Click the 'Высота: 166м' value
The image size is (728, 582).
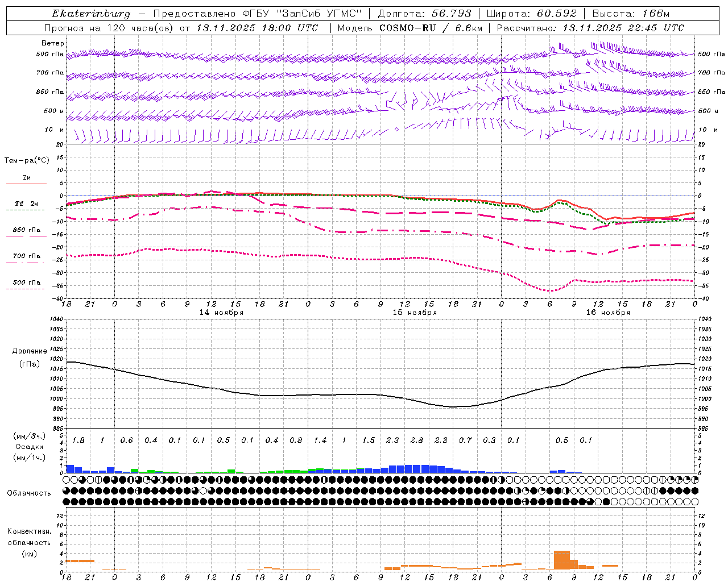click(631, 14)
